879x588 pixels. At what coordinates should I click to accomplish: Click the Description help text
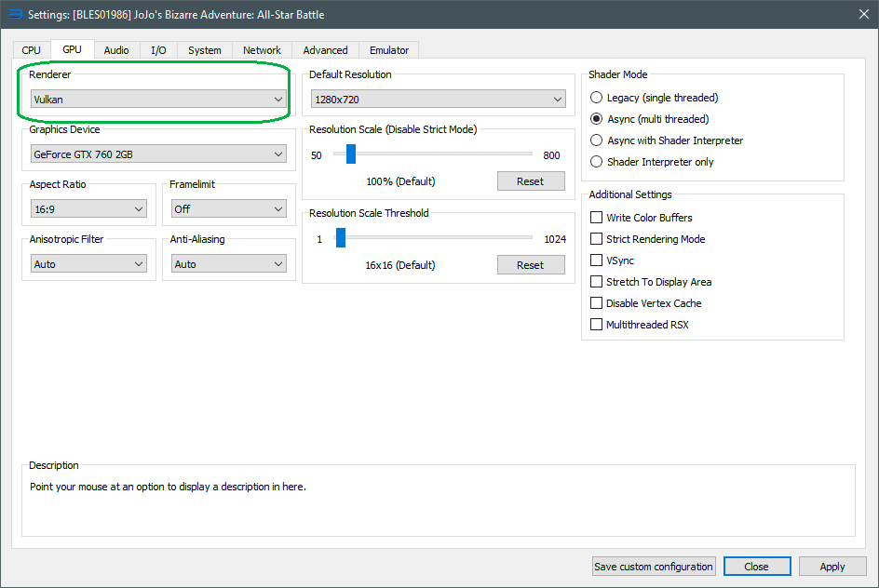point(168,487)
